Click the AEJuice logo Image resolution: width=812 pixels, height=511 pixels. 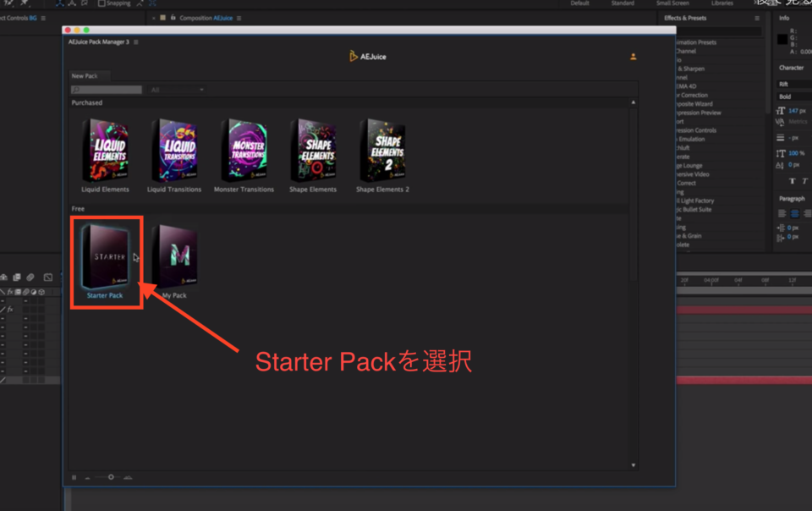(x=368, y=57)
